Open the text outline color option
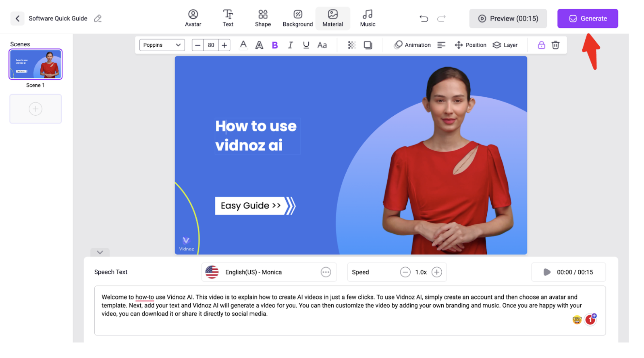This screenshot has width=644, height=358. coord(259,45)
